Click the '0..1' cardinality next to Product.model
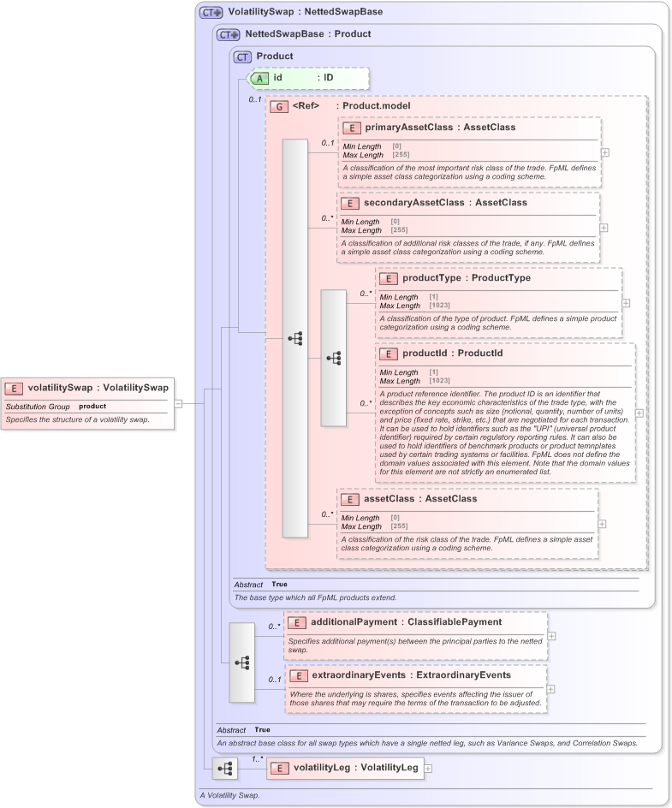 coord(255,100)
